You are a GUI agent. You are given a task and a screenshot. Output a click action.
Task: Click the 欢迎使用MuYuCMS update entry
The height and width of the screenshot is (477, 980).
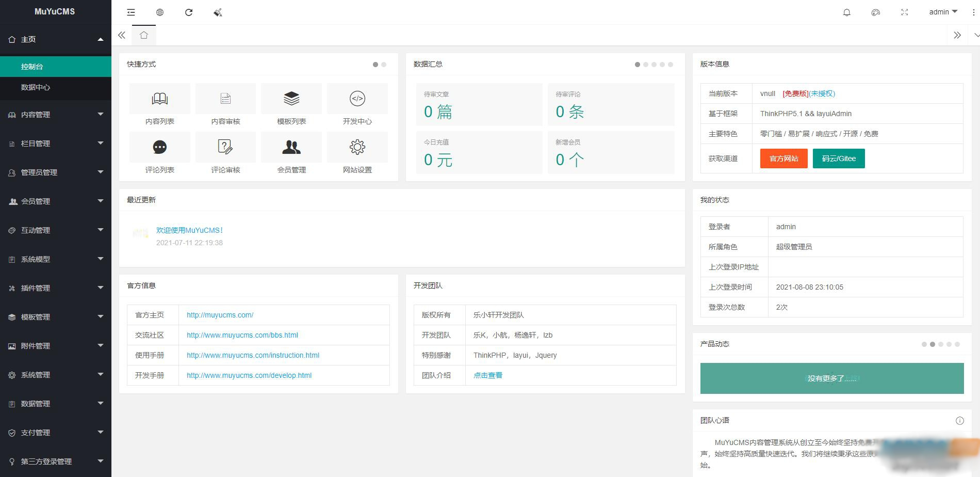point(189,230)
